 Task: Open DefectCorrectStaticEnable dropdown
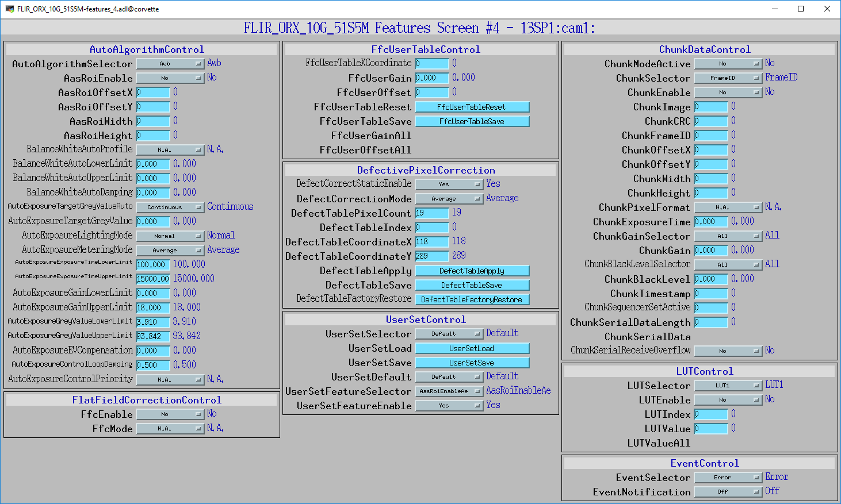click(449, 184)
